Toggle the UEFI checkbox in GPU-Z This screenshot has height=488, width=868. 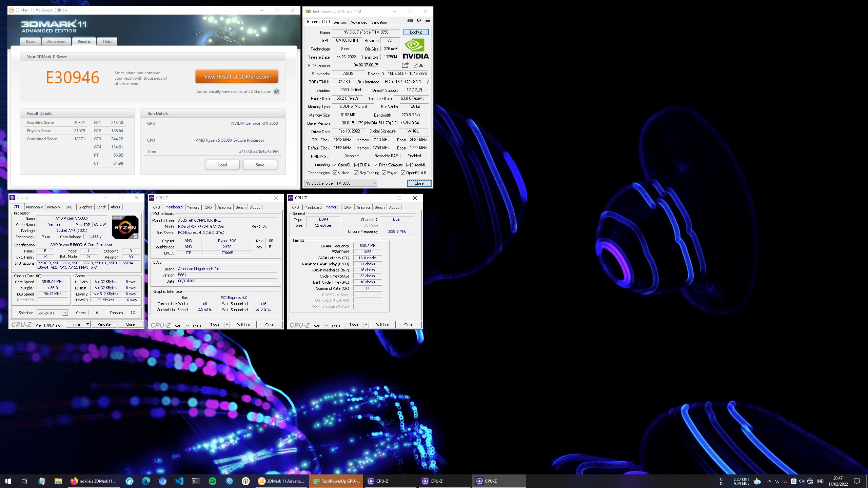point(415,65)
